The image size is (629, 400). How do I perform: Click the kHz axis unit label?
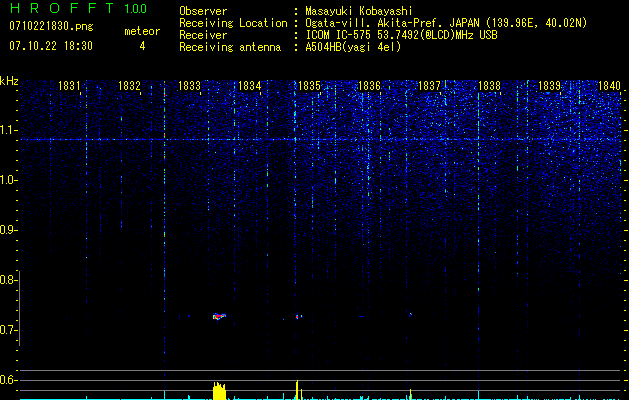[x=9, y=81]
